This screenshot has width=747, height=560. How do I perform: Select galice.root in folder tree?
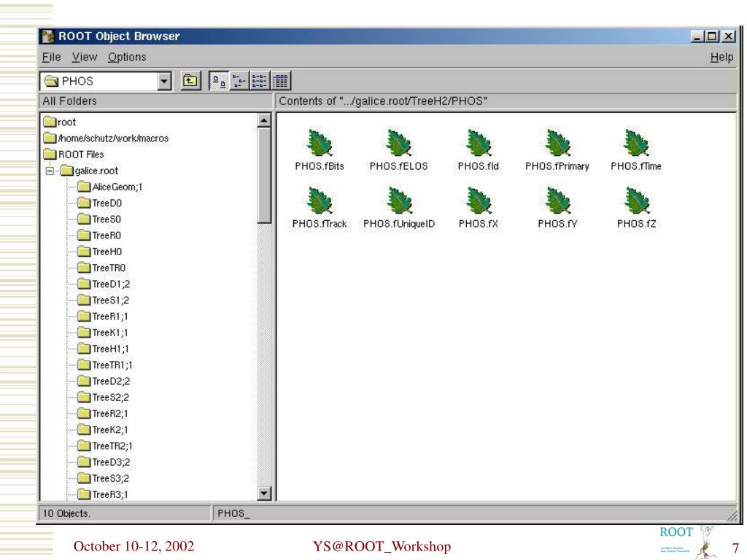90,171
